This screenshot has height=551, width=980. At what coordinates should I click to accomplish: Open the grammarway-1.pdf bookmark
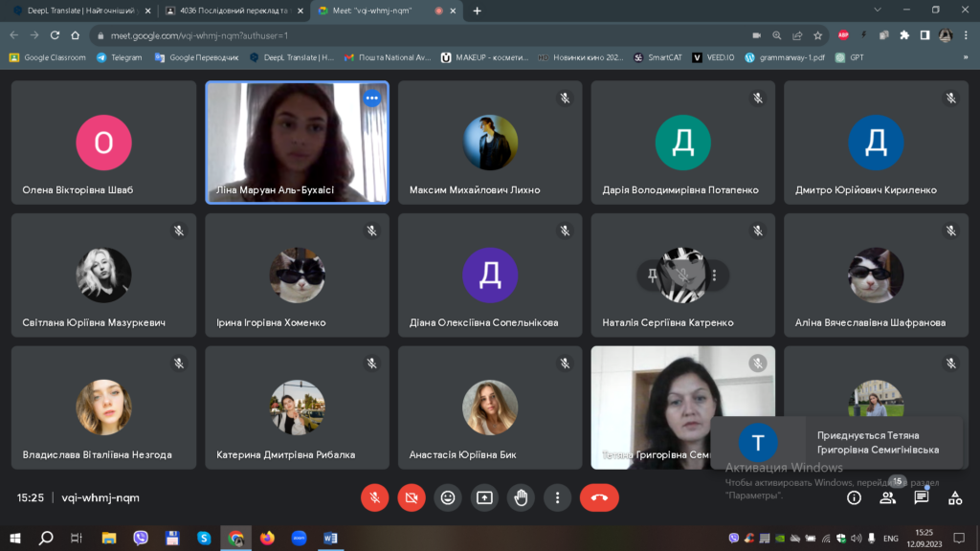787,57
